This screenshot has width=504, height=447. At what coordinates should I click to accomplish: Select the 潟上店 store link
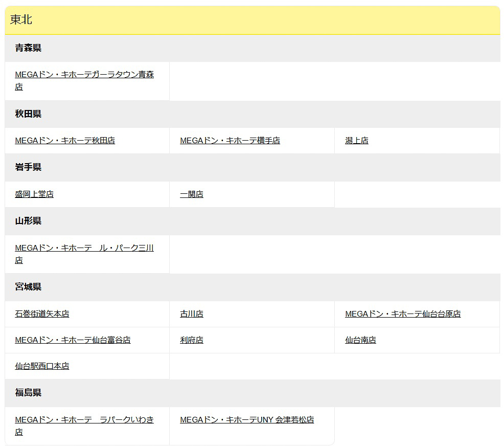point(356,141)
